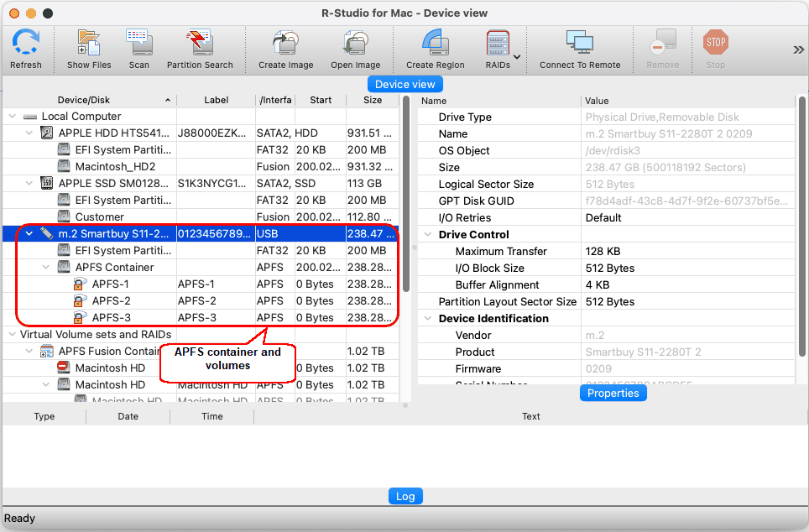Switch to the Properties tab
This screenshot has height=532, width=809.
[613, 394]
